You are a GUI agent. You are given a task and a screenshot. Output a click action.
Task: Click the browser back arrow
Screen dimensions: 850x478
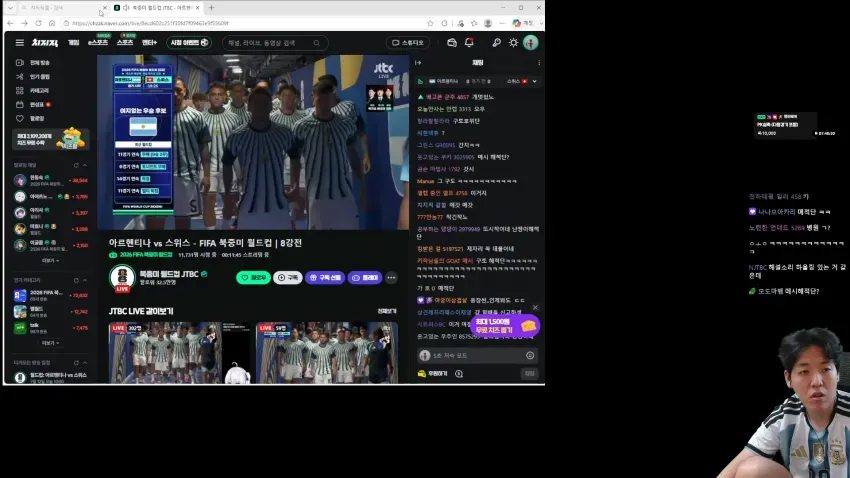tap(10, 23)
